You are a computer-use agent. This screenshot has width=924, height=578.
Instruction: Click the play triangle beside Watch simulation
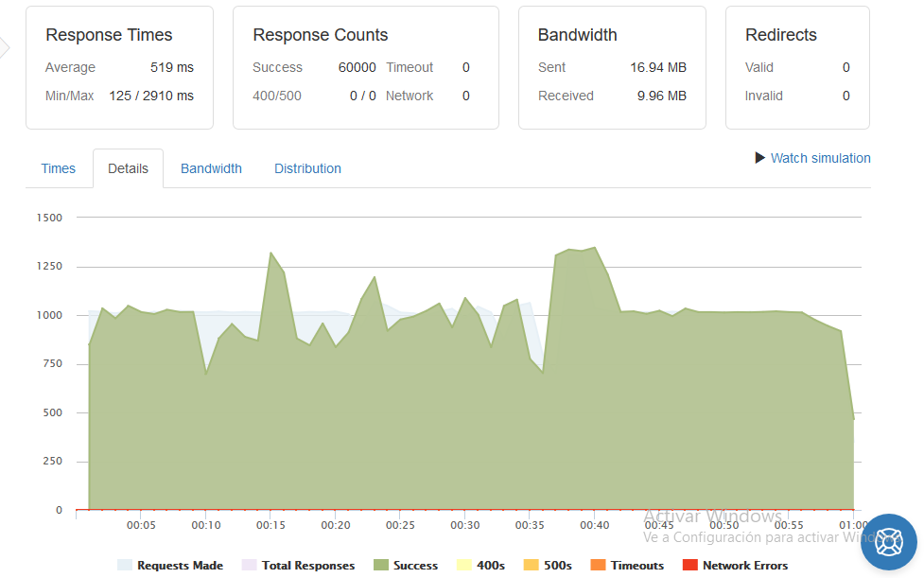pos(759,158)
